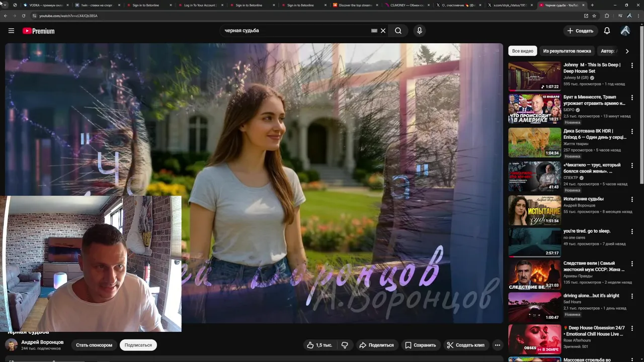Open menu for 'Johnny M - This Is So Deep' video

coord(632,65)
